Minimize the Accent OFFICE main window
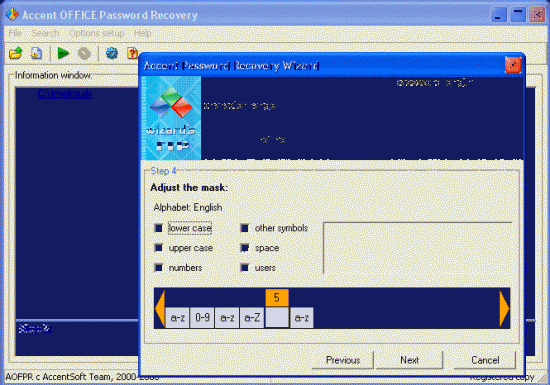Image resolution: width=550 pixels, height=385 pixels. tap(498, 15)
